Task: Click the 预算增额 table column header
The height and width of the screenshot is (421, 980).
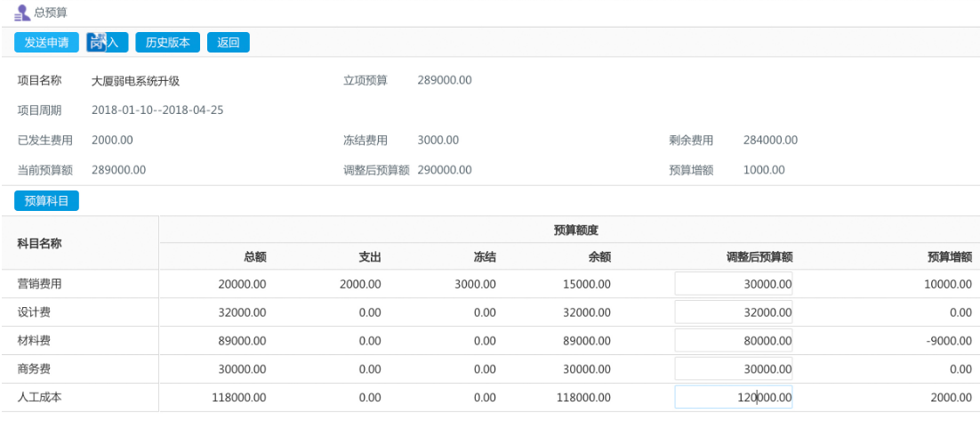Action: point(950,257)
